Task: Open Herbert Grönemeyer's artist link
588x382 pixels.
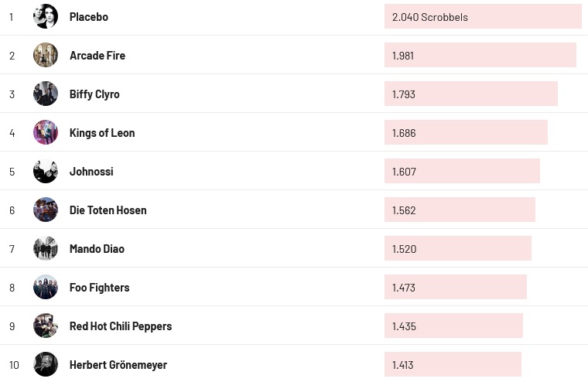Action: [118, 365]
